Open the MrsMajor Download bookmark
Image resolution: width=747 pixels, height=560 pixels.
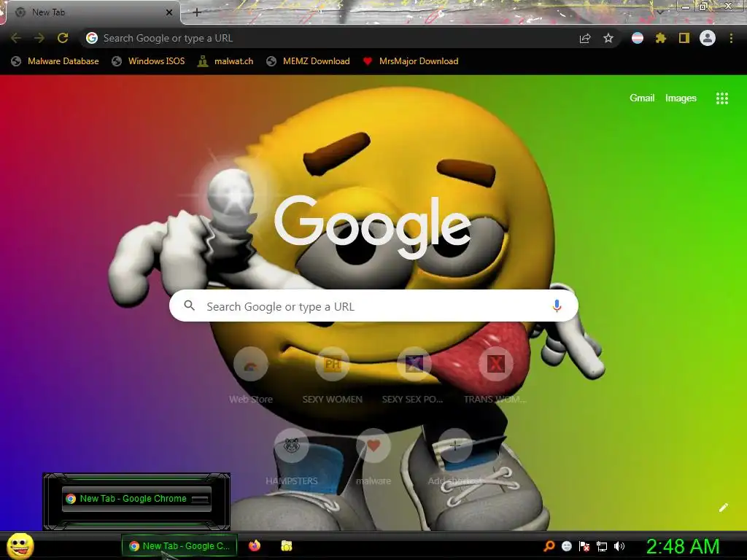coord(411,61)
